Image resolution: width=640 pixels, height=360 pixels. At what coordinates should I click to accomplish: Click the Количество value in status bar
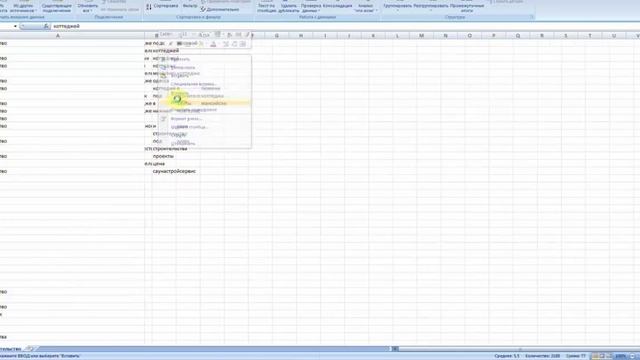coord(543,356)
